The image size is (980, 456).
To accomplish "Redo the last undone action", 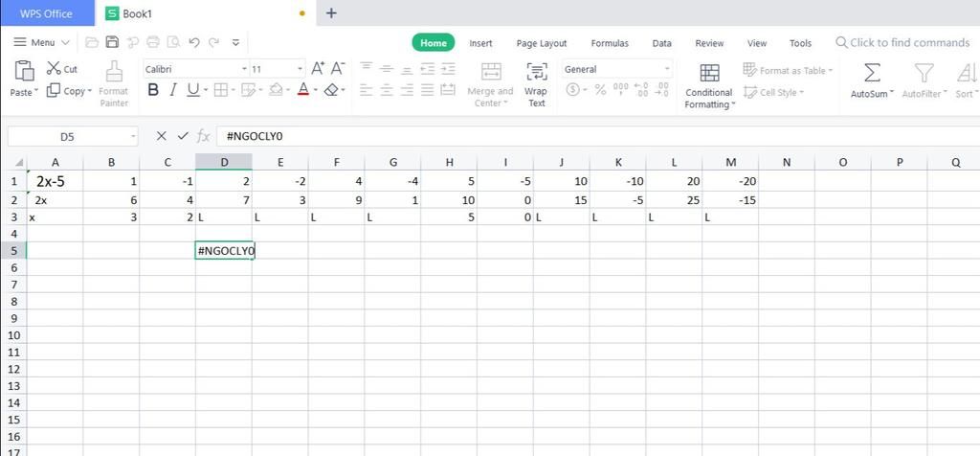I will (214, 42).
